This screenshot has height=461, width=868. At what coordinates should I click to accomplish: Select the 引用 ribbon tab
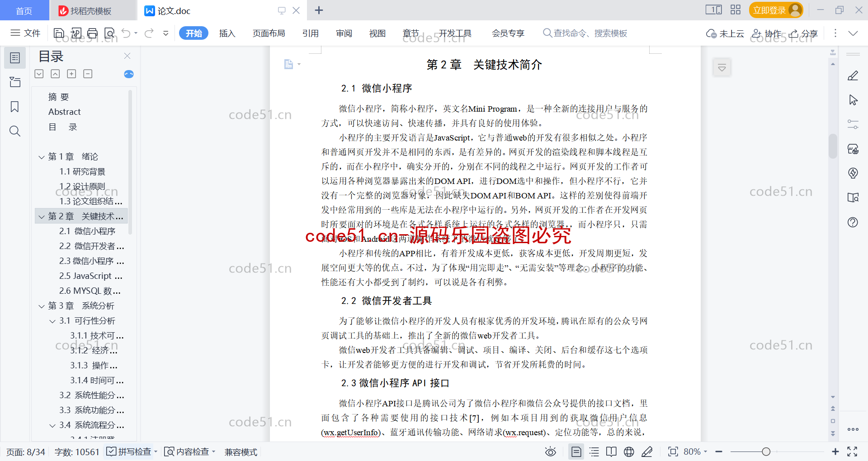pos(311,33)
